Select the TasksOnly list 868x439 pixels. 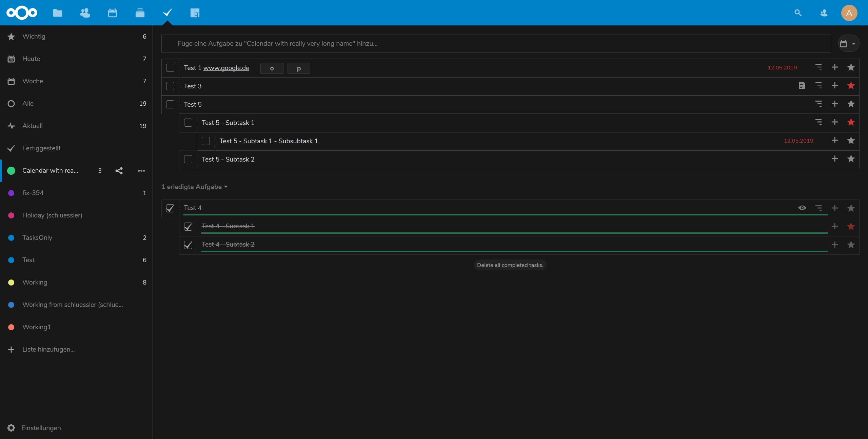point(76,238)
